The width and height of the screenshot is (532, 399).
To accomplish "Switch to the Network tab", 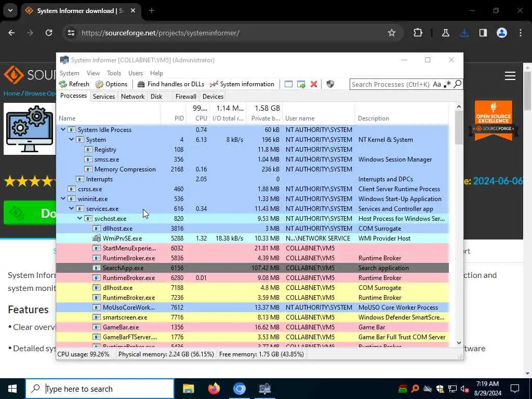I will pyautogui.click(x=132, y=96).
